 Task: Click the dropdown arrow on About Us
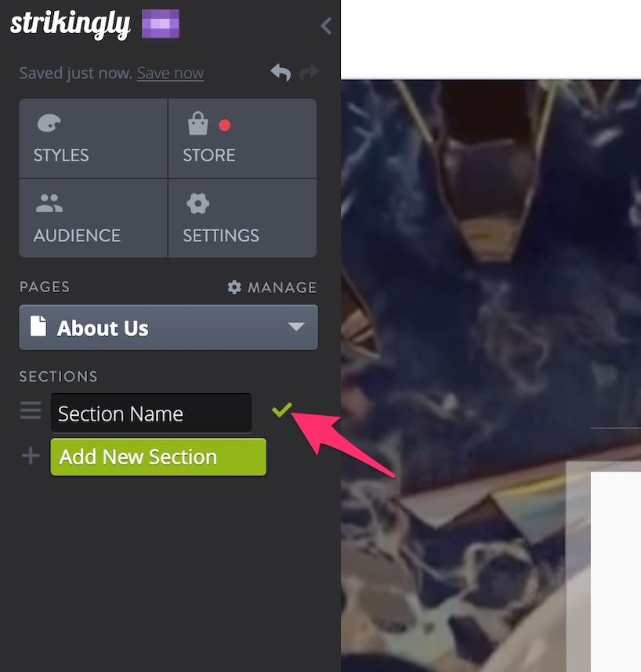click(296, 327)
